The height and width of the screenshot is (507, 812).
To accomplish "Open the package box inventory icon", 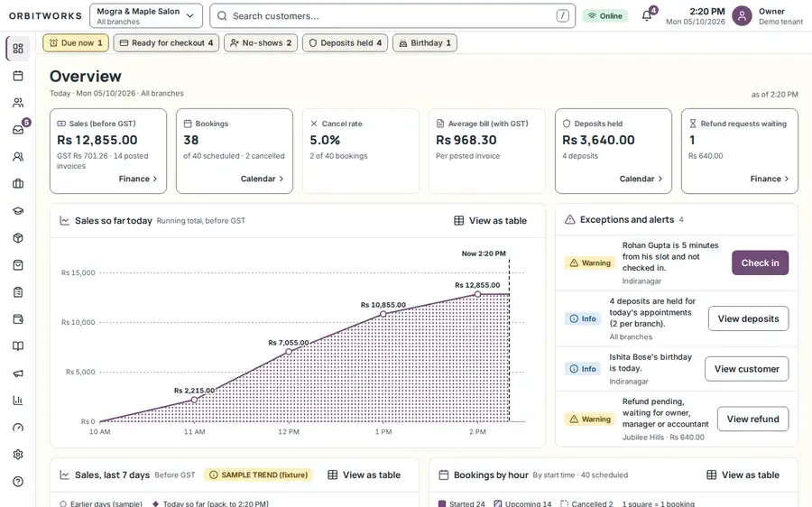I will pyautogui.click(x=18, y=237).
